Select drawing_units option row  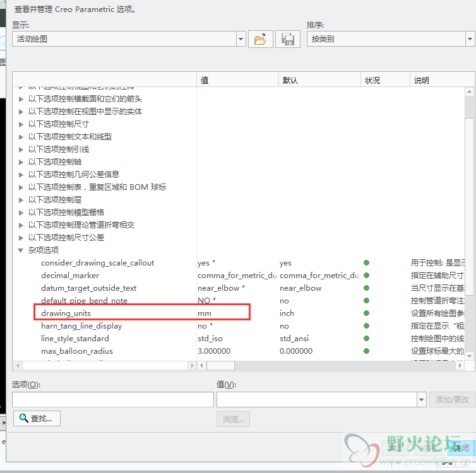tap(66, 313)
